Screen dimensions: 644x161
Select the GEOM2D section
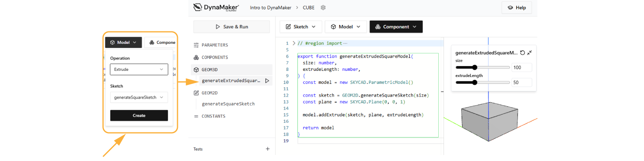pos(210,93)
